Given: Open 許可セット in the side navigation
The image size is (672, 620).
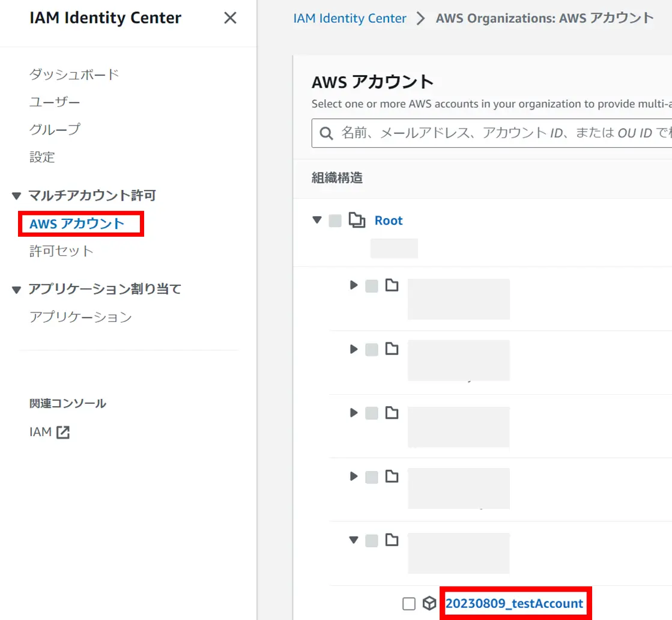Looking at the screenshot, I should tap(61, 251).
